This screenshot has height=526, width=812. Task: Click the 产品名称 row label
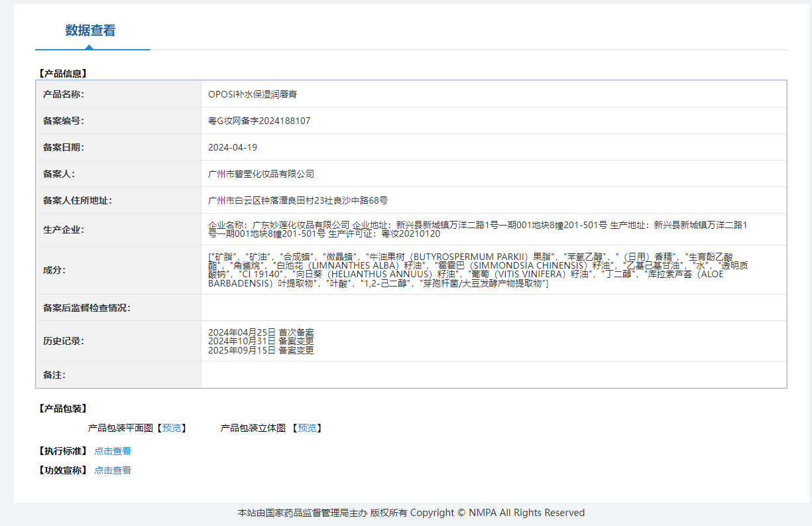point(64,94)
